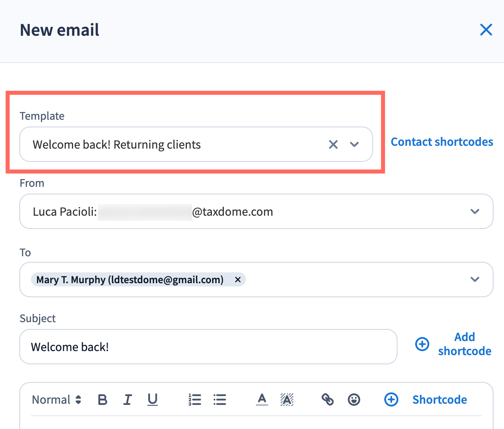Open the Contact shortcodes link
Viewport: 504px width, 429px height.
tap(442, 142)
